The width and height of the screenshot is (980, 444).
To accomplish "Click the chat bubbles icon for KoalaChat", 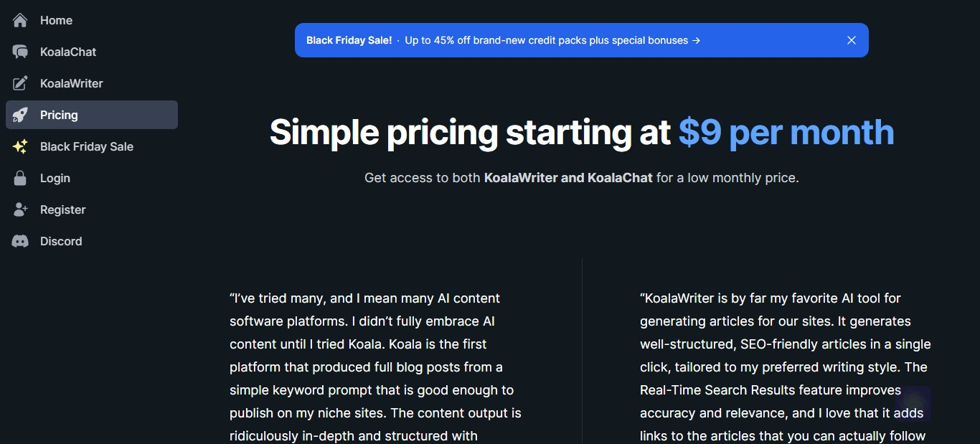I will (x=20, y=52).
